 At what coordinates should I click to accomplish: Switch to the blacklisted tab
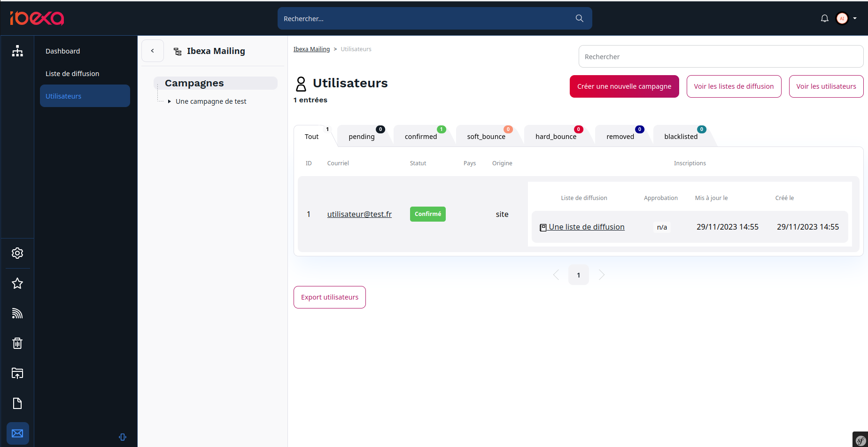point(681,136)
